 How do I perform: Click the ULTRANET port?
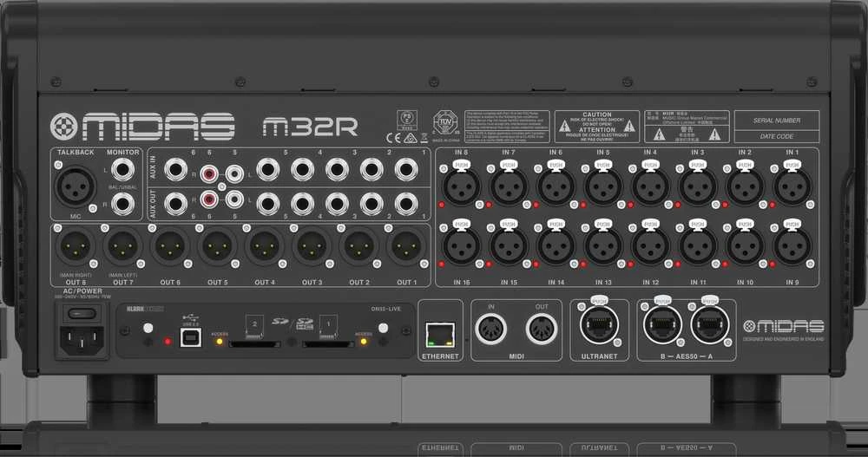pyautogui.click(x=599, y=325)
